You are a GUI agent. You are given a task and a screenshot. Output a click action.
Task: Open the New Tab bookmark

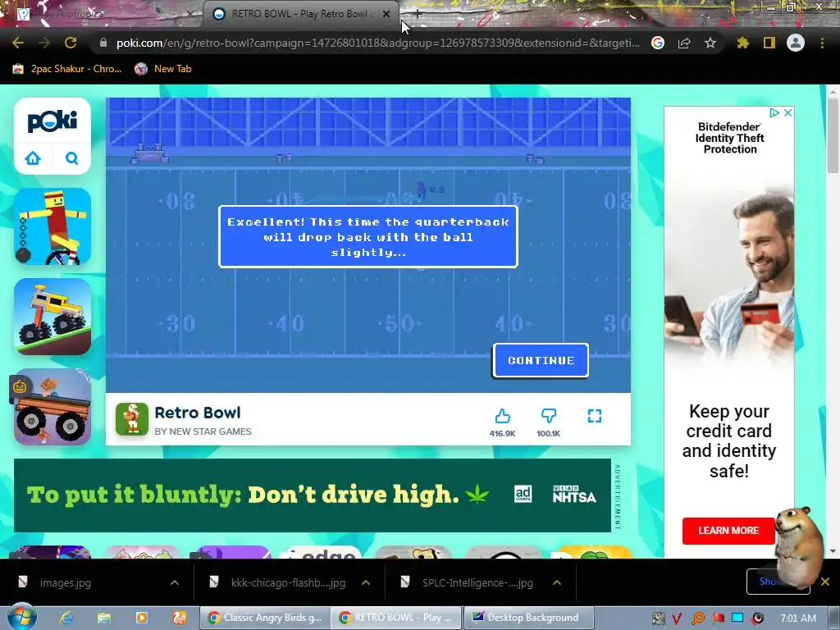pos(163,69)
